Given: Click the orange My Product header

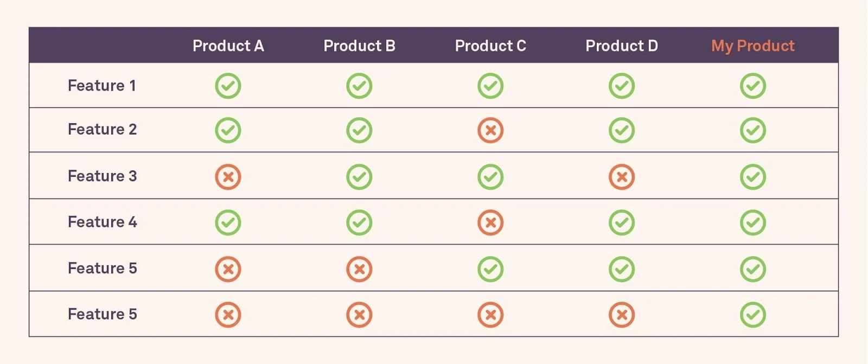Looking at the screenshot, I should pyautogui.click(x=753, y=46).
